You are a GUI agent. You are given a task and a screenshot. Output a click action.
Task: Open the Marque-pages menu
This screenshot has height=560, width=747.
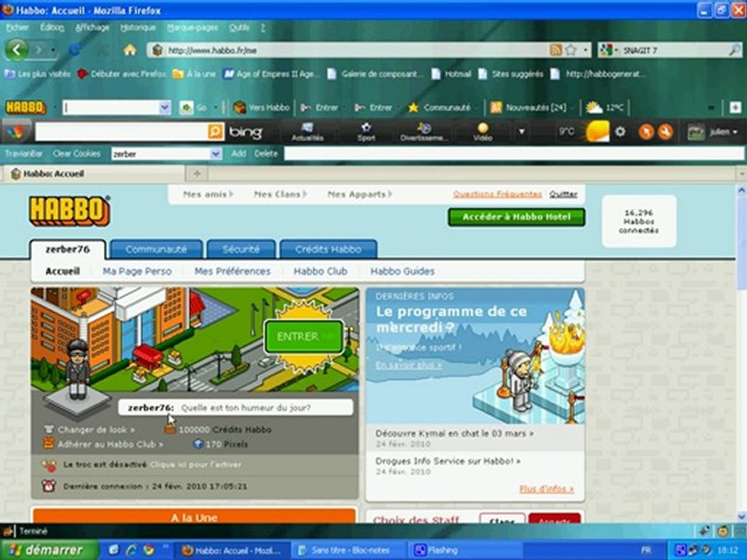pos(192,28)
